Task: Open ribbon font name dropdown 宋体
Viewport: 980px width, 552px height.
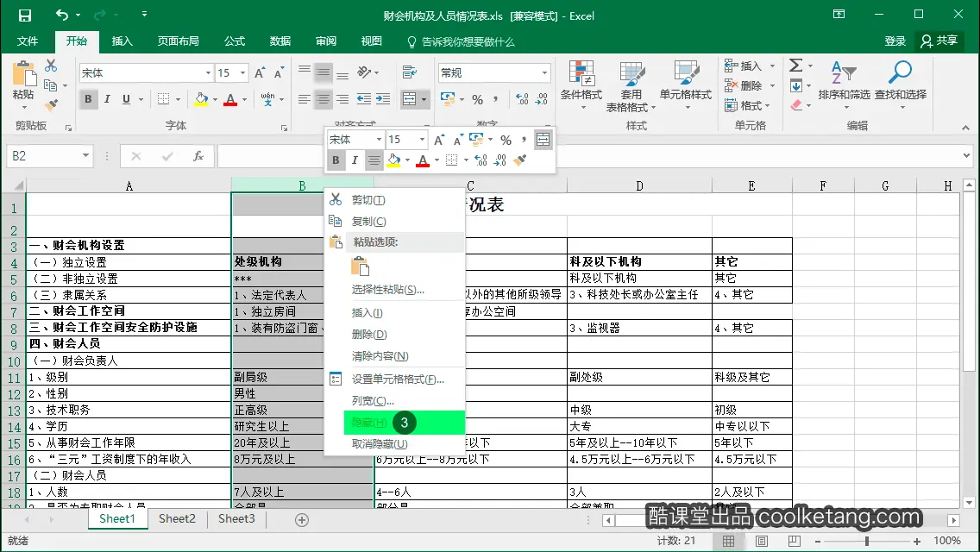Action: [208, 73]
